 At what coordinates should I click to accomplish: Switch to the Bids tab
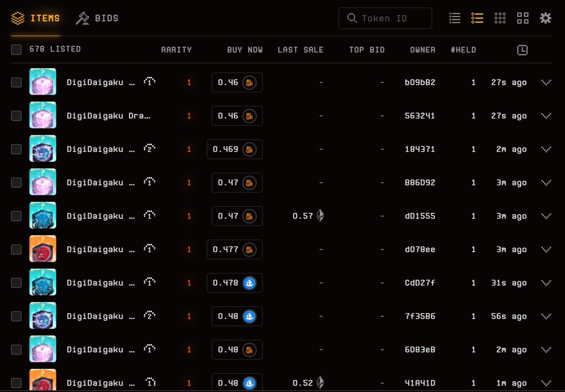[97, 18]
